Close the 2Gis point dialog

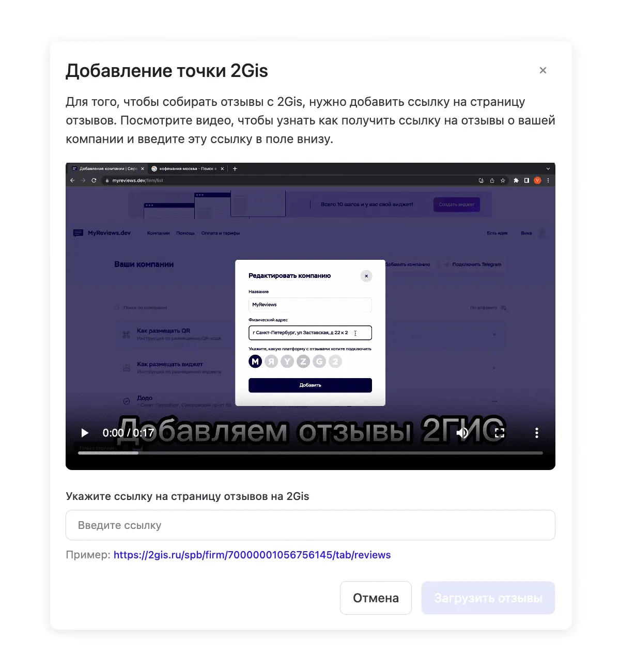click(x=542, y=70)
